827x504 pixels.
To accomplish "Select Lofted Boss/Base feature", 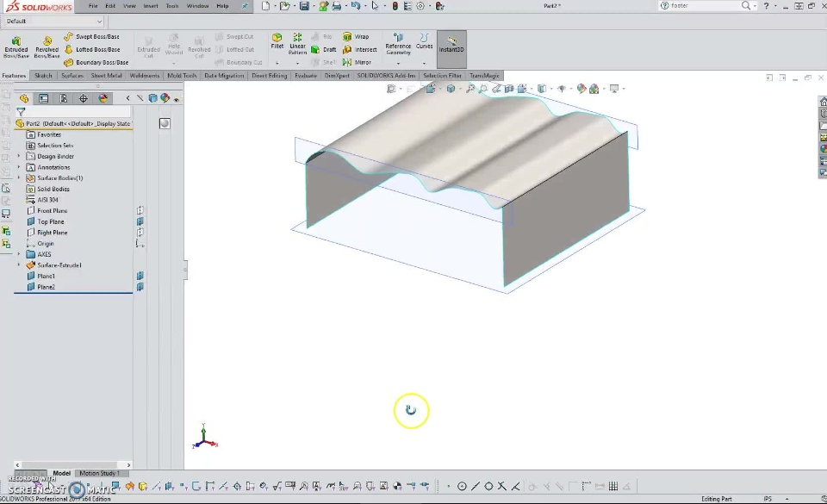I will click(92, 50).
